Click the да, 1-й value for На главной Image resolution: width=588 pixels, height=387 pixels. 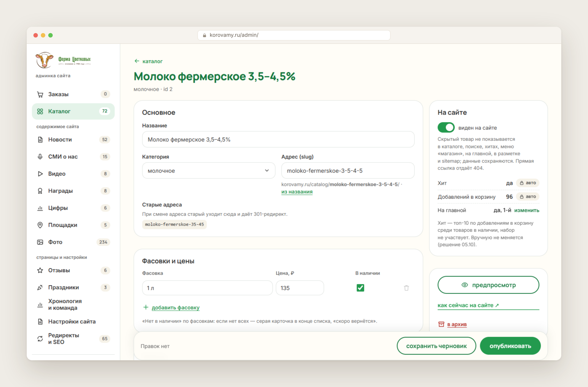(x=502, y=210)
